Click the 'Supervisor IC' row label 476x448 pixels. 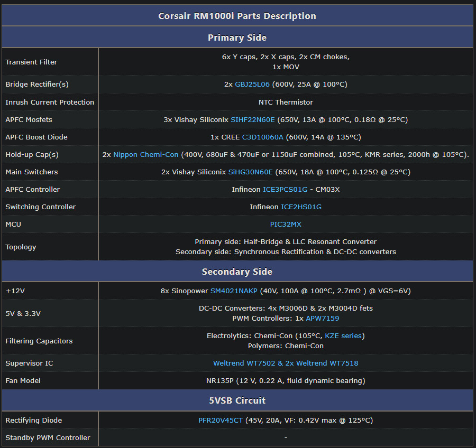pos(29,363)
